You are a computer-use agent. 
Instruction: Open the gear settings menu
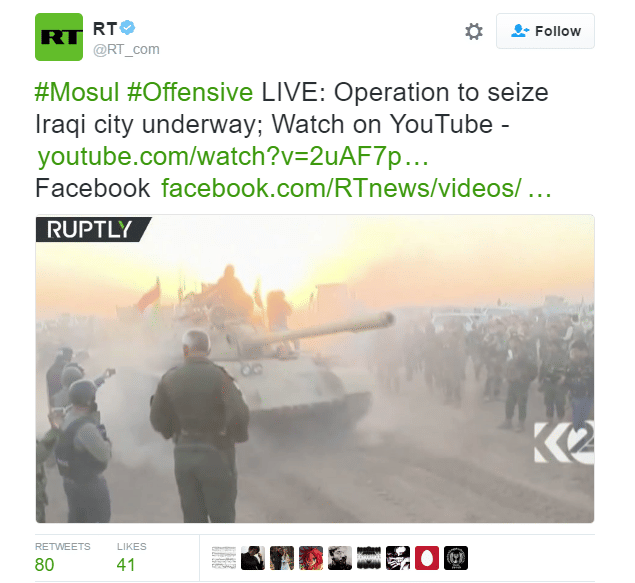(x=474, y=31)
